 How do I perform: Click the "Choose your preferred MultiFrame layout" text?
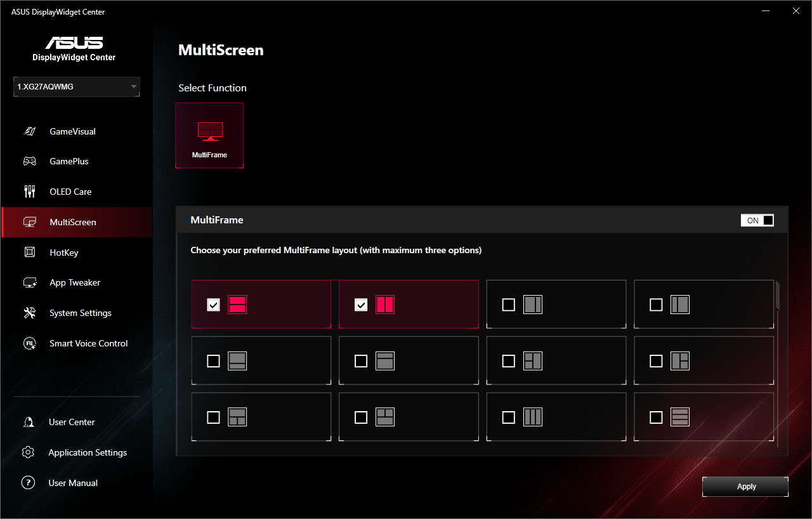(336, 251)
